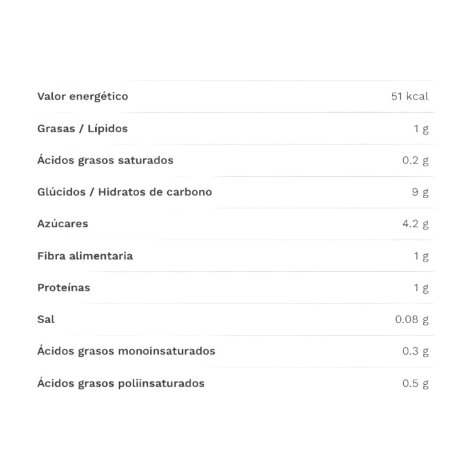Click the "Azúcares" row label

click(63, 224)
